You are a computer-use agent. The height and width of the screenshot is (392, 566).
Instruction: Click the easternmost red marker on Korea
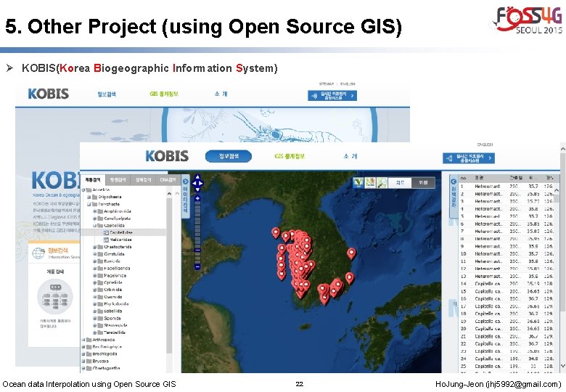point(351,253)
